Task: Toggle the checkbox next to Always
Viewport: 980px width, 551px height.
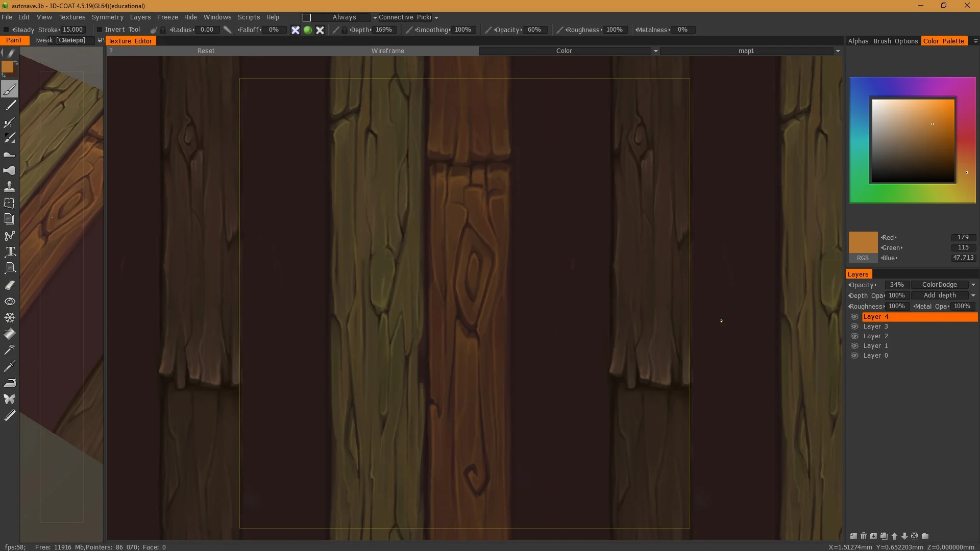Action: 307,17
